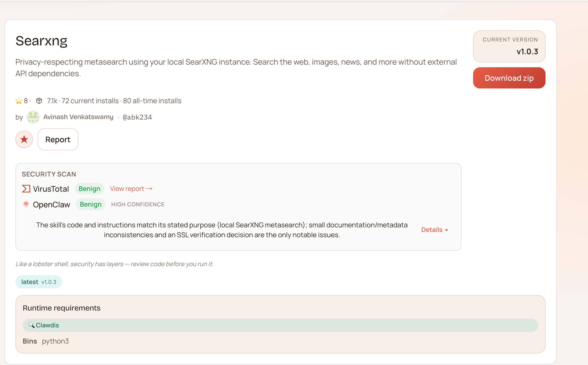This screenshot has height=365, width=588.
Task: Open the VirusTotal View report link
Action: point(131,189)
